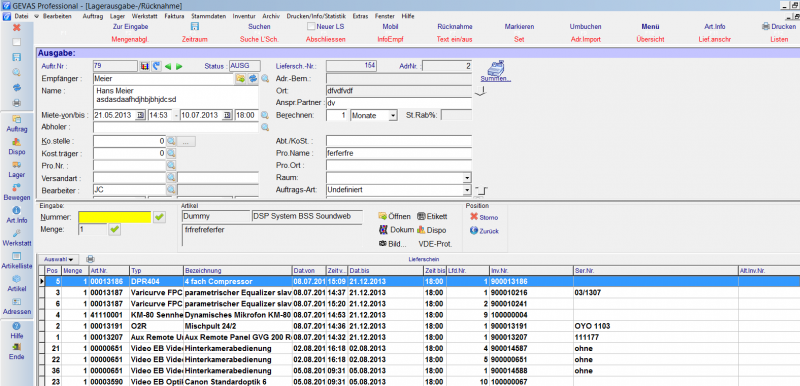Open the Auftrag module in the sidebar
Image resolution: width=800 pixels, height=386 pixels.
click(16, 124)
